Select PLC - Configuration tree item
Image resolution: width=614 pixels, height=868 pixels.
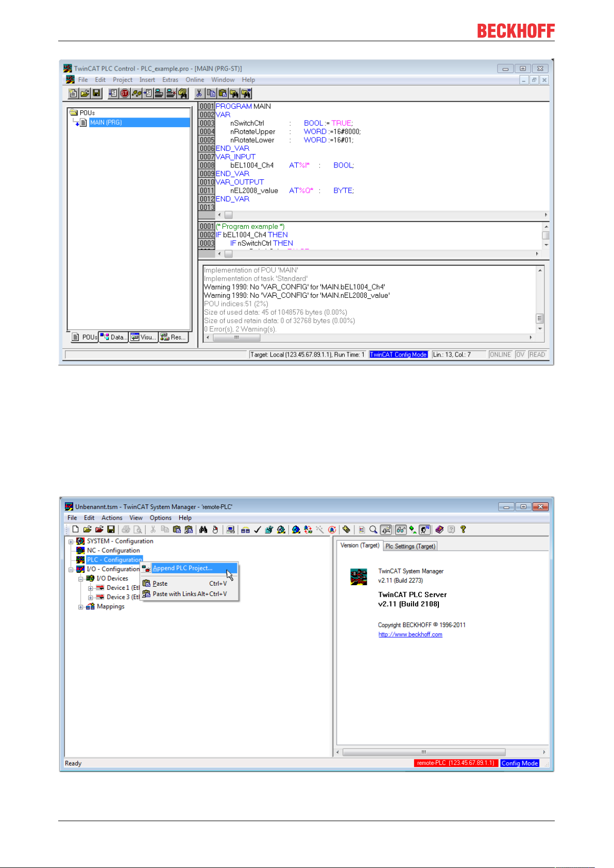(114, 559)
